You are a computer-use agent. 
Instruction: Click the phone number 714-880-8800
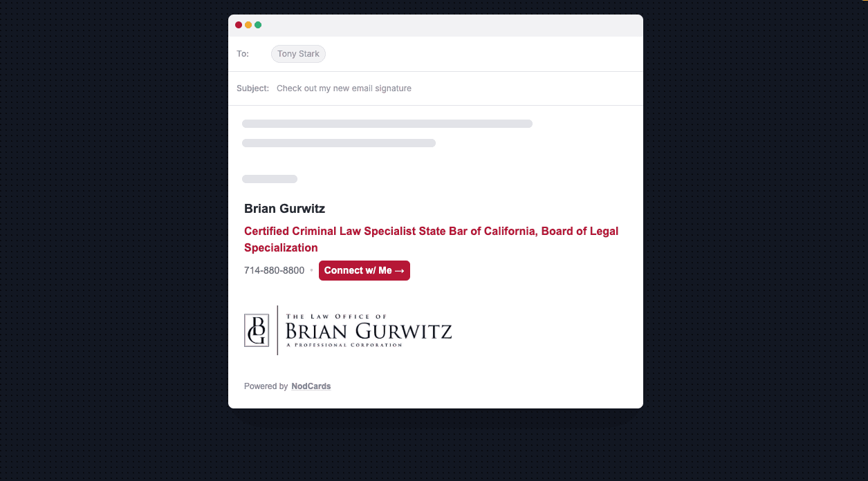point(274,270)
